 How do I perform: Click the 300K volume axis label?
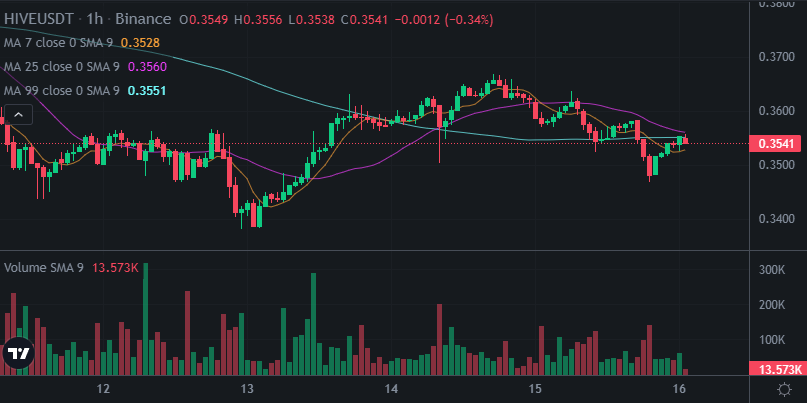(771, 270)
